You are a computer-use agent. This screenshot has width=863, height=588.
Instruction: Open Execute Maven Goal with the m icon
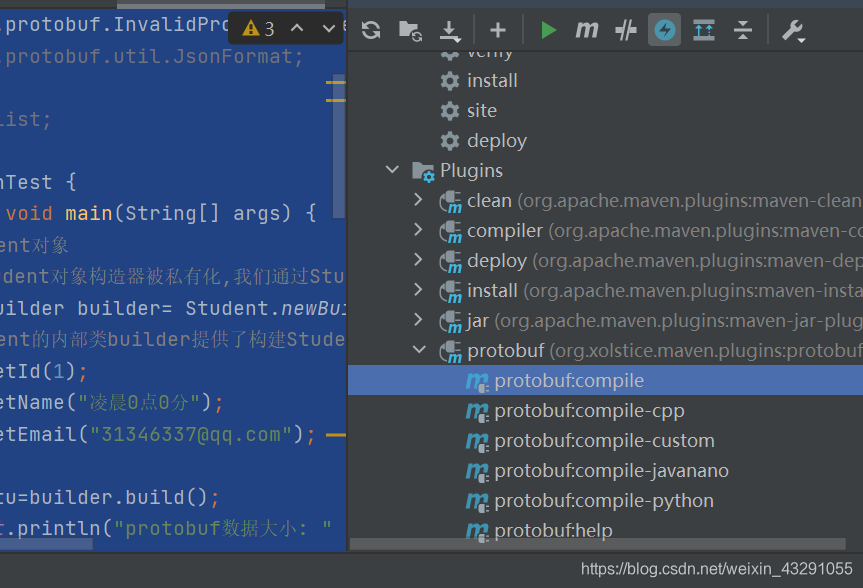pos(587,30)
